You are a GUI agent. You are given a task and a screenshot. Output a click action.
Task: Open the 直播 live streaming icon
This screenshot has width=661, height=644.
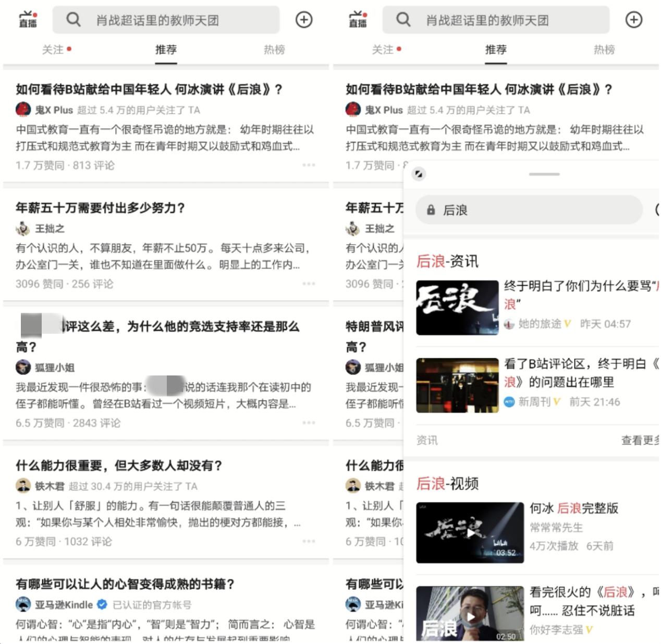click(27, 20)
